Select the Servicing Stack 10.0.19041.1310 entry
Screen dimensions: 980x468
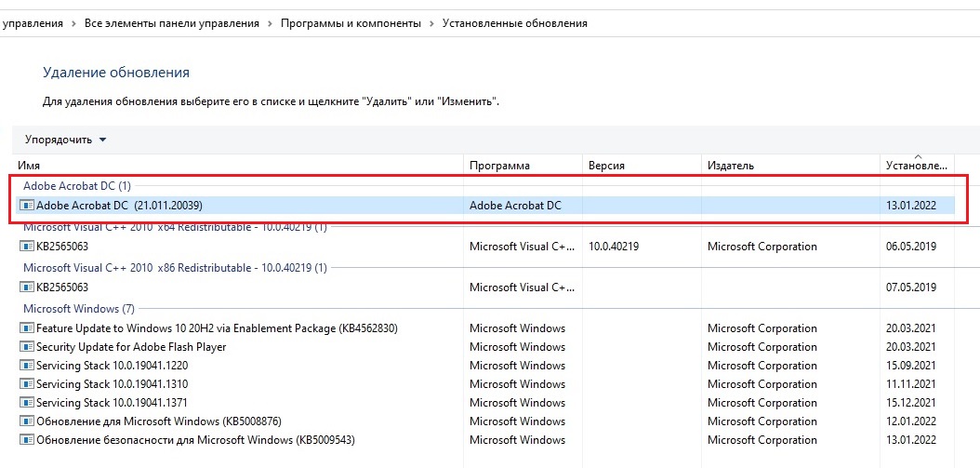click(x=484, y=384)
